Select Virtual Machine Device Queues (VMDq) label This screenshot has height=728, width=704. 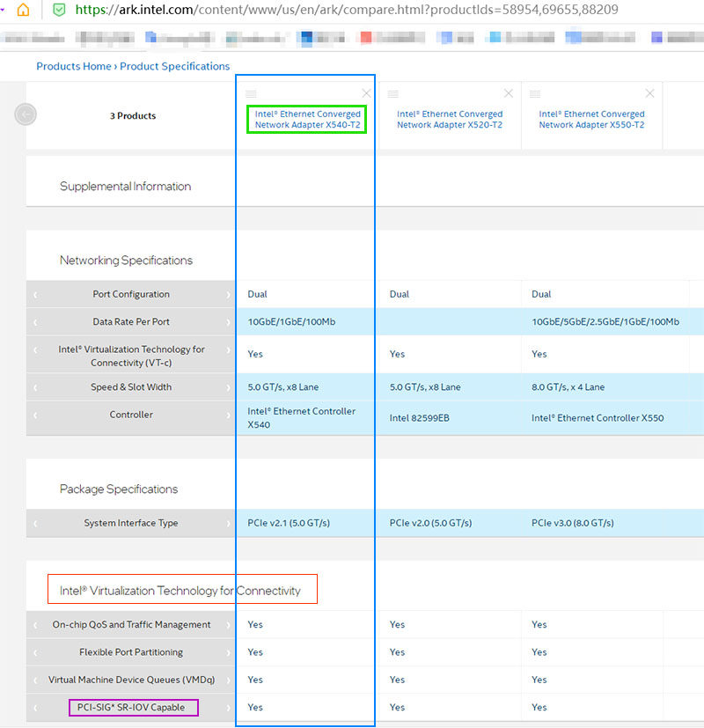(131, 680)
